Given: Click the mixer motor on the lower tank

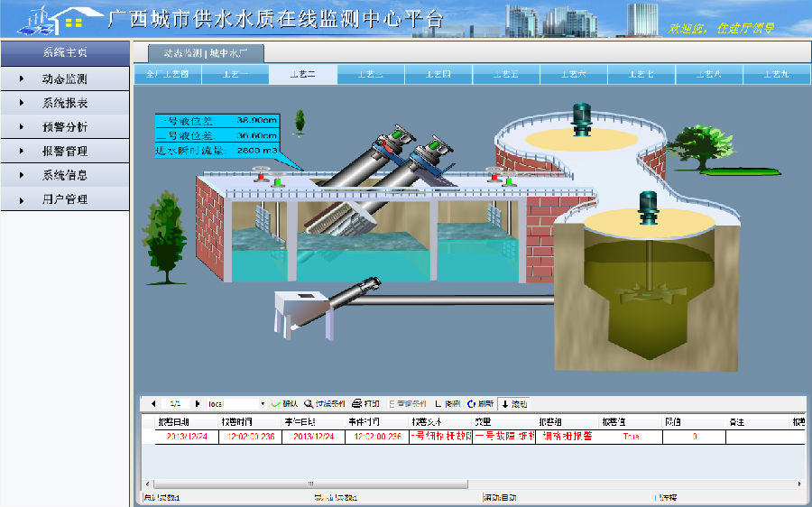Looking at the screenshot, I should (x=647, y=205).
